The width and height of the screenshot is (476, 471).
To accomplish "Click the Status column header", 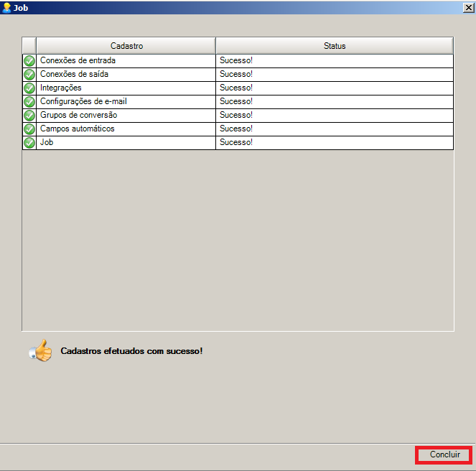I will (335, 46).
